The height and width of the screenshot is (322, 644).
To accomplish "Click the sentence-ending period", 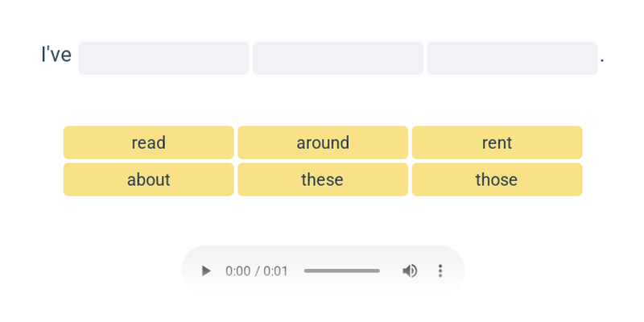I will pyautogui.click(x=602, y=61).
